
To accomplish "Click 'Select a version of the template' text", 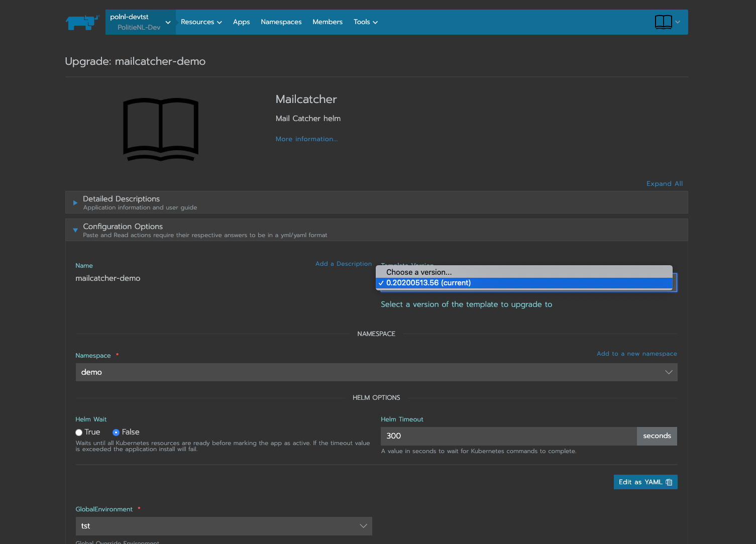I will (467, 304).
